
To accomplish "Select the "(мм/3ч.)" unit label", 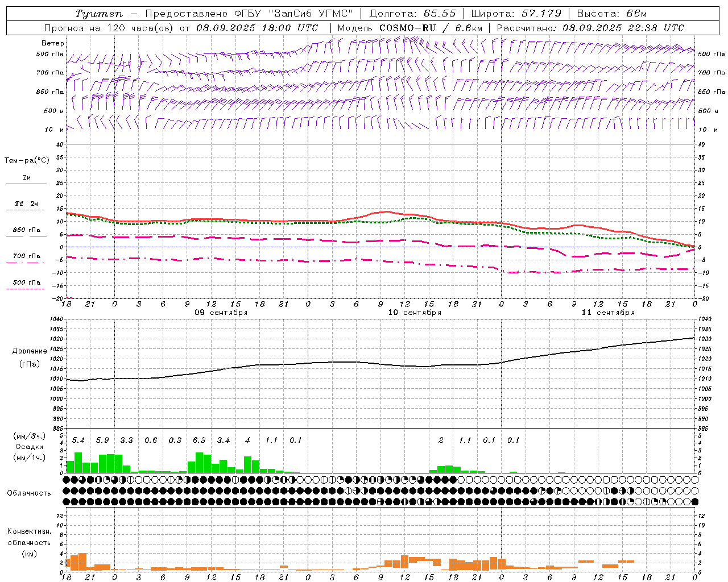I will (30, 436).
